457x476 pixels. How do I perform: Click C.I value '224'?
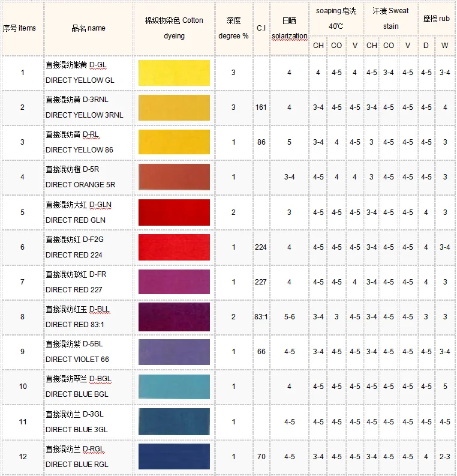click(261, 247)
